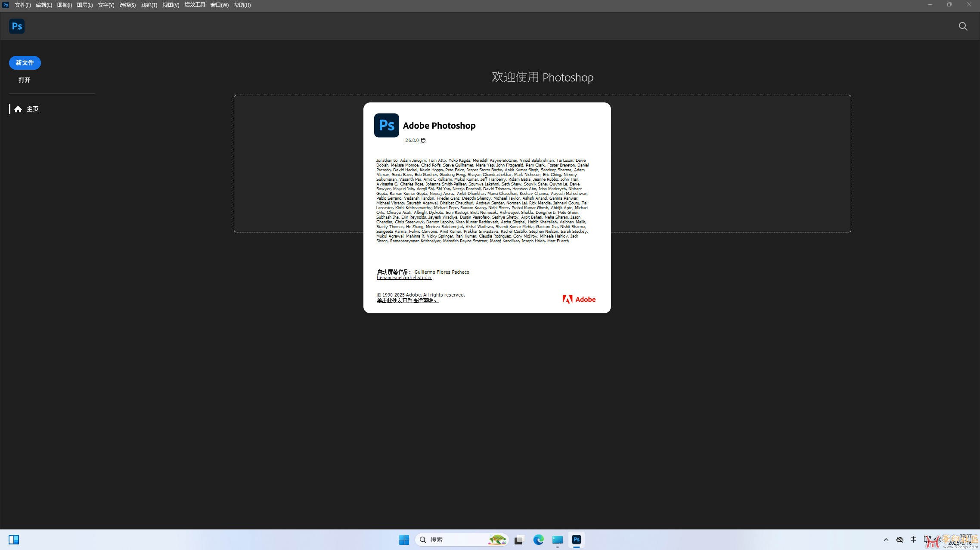This screenshot has height=550, width=980.
Task: Click the 中 input method indicator
Action: click(913, 540)
